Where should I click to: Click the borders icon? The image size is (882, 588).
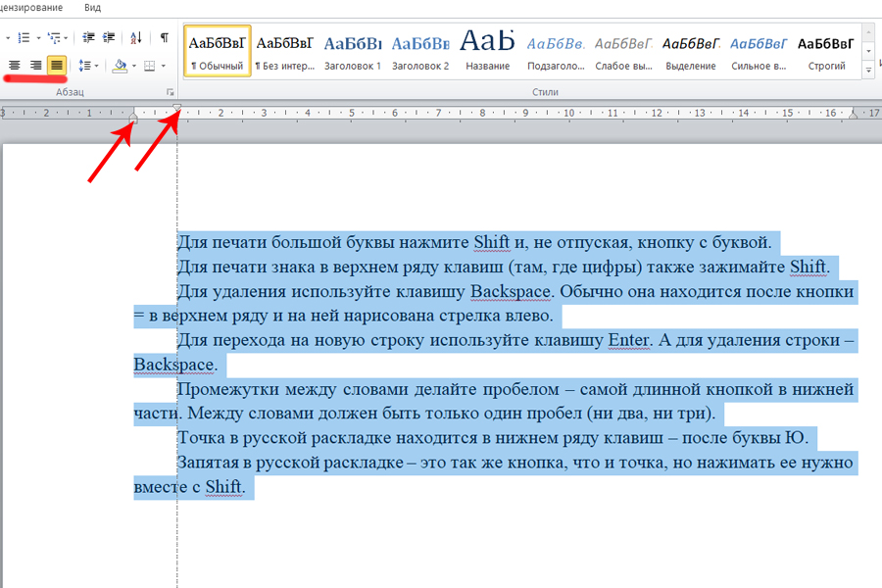(149, 66)
